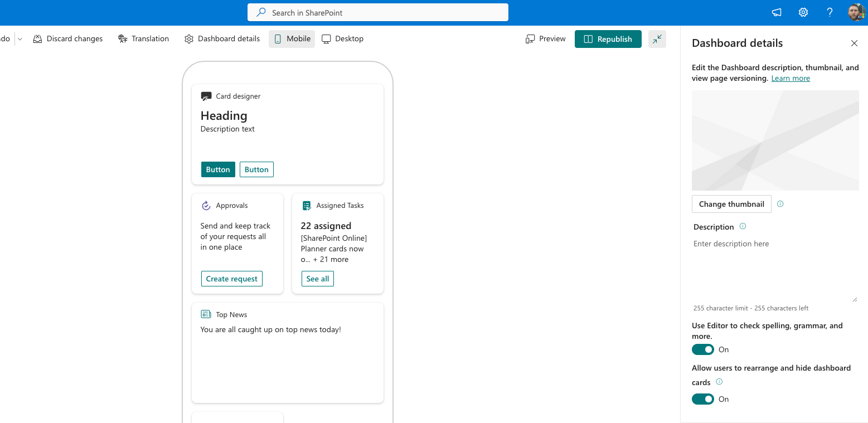Click the 'Description text' on Card designer
Viewport: 868px width, 423px height.
227,129
